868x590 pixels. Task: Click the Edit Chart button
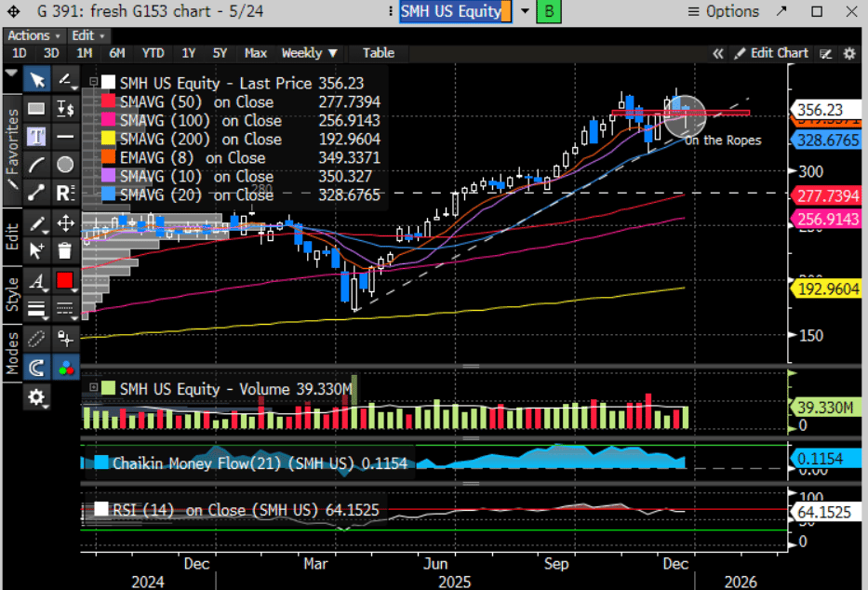771,53
